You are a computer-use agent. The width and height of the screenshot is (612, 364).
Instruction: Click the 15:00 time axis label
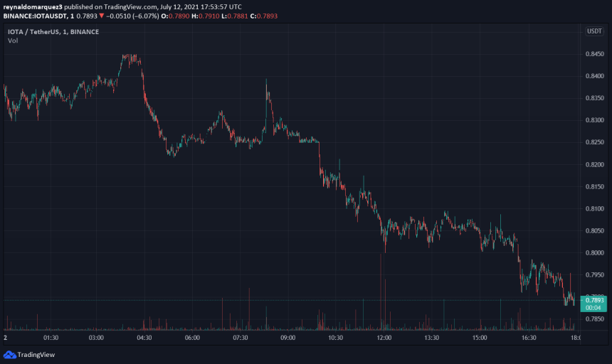coord(480,338)
